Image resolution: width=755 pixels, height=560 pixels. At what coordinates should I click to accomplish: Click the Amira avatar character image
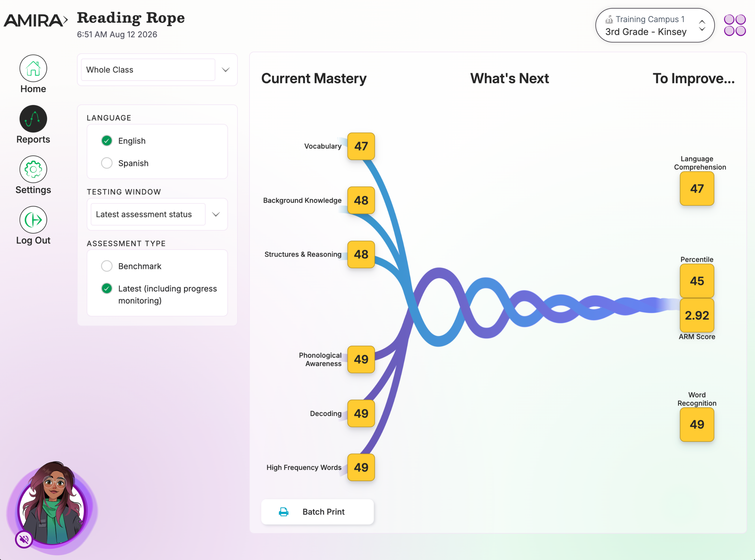(53, 505)
